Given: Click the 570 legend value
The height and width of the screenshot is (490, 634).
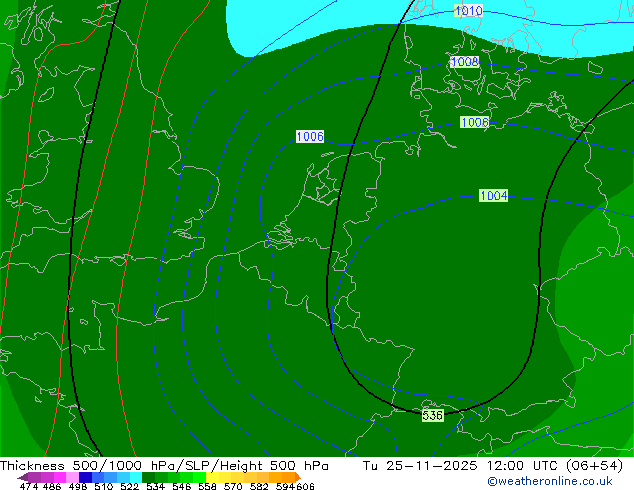Looking at the screenshot, I should (233, 486).
